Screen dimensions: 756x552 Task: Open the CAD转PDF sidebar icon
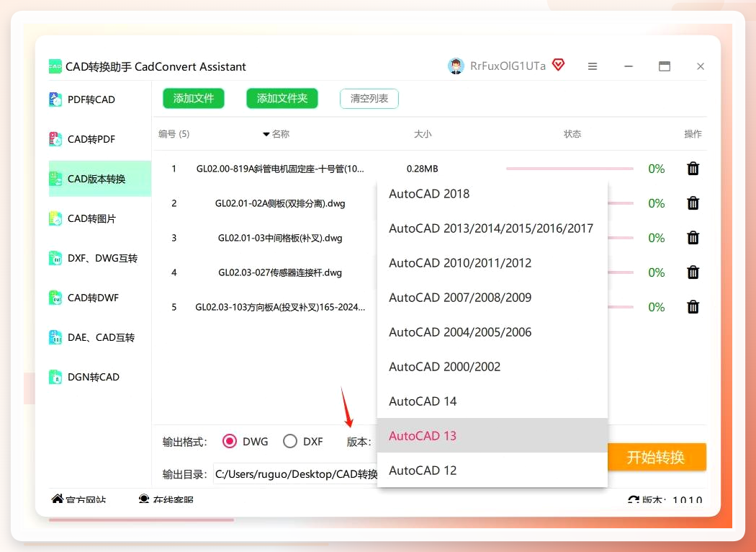[x=55, y=139]
